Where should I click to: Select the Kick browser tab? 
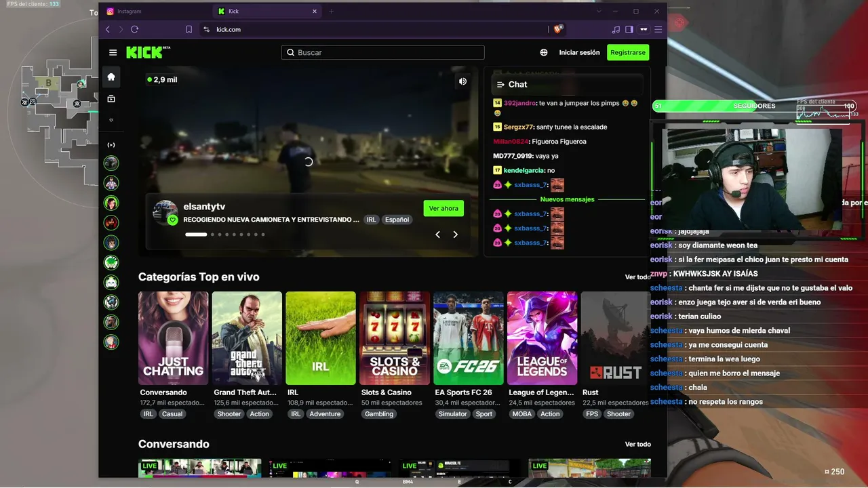click(x=267, y=11)
